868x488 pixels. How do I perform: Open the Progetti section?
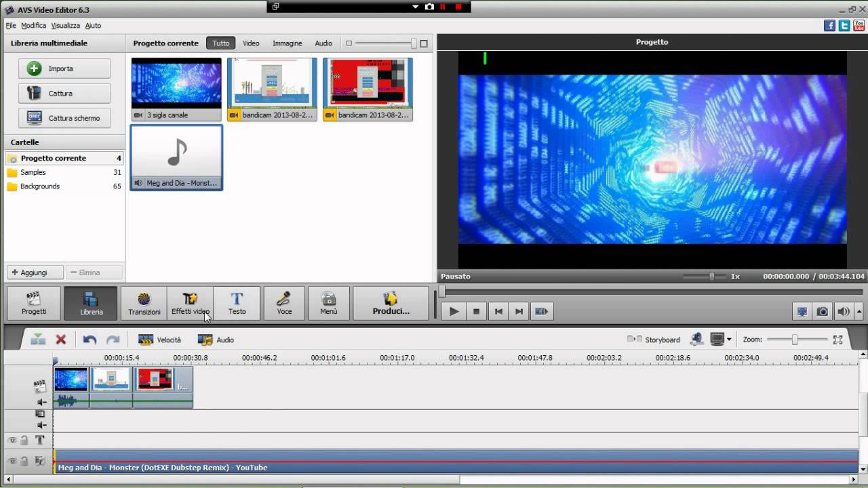[x=34, y=303]
